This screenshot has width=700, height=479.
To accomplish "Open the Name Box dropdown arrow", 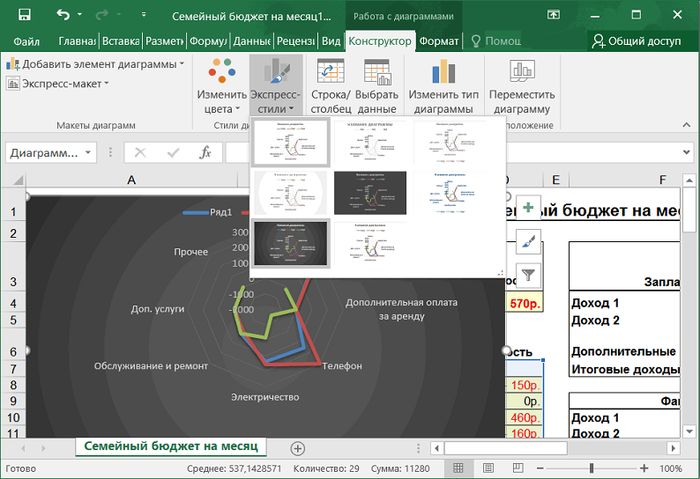I will pos(89,153).
